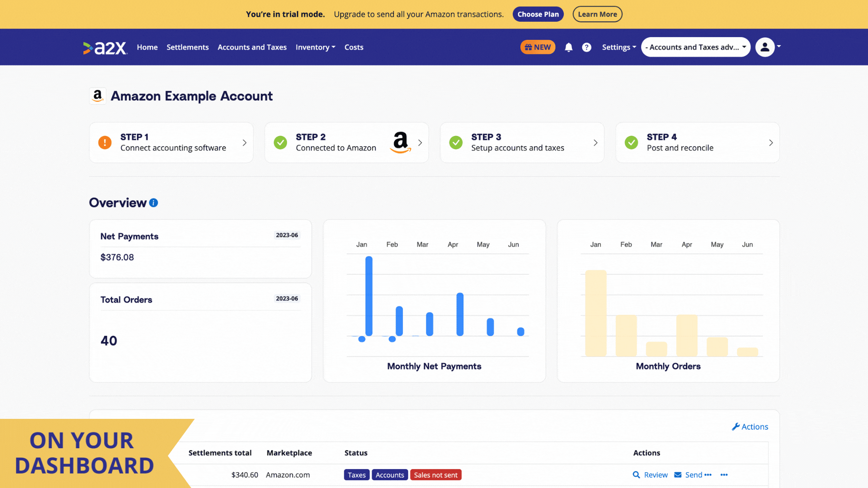Image resolution: width=868 pixels, height=488 pixels.
Task: Click the Marketplace column header
Action: point(289,453)
